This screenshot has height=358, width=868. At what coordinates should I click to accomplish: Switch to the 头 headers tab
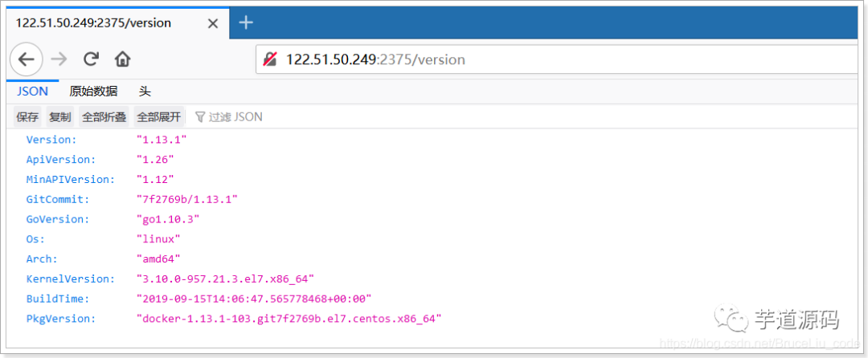145,92
